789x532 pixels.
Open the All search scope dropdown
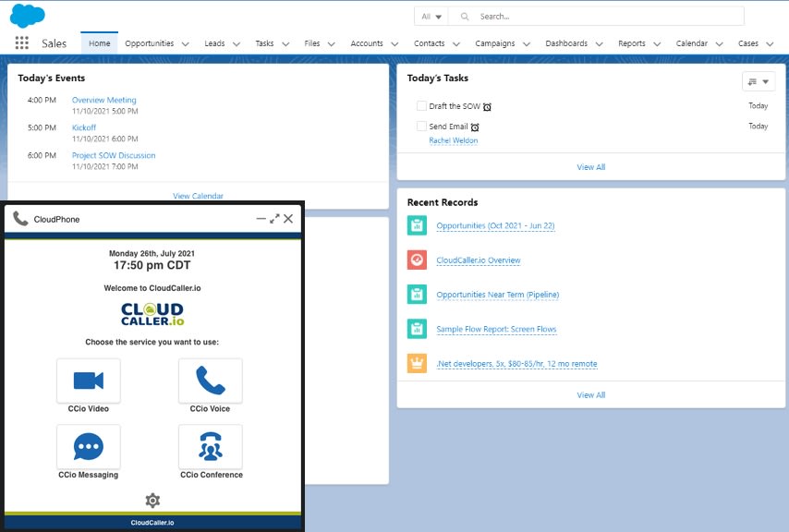(x=431, y=17)
